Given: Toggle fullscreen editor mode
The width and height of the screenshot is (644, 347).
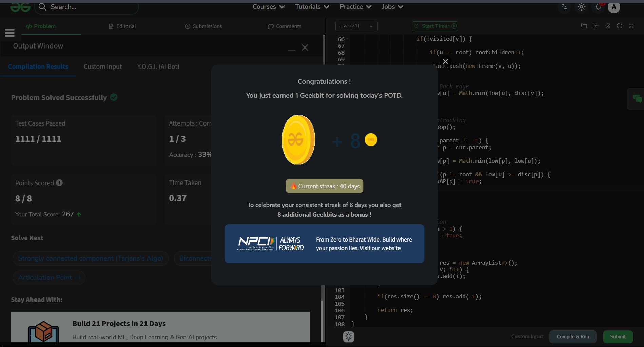Looking at the screenshot, I should click(x=631, y=26).
